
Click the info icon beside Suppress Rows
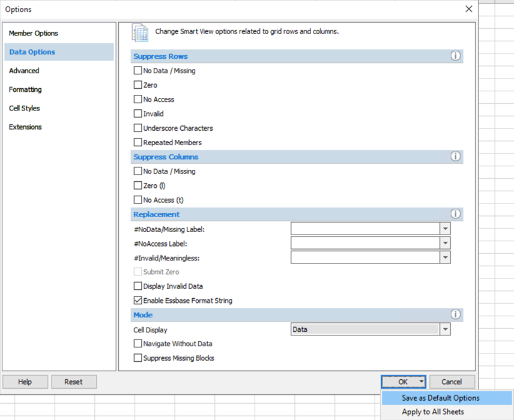pos(455,56)
